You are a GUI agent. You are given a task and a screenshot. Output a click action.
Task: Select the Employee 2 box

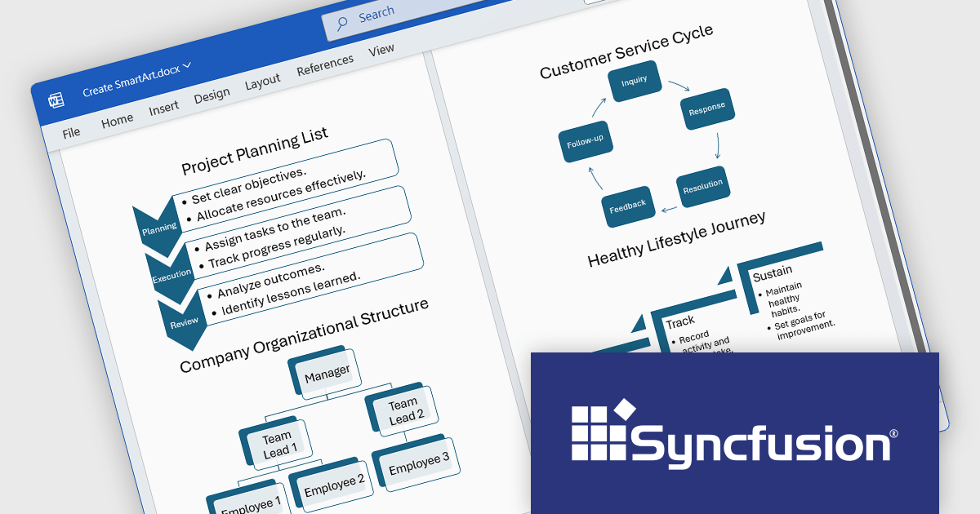click(331, 486)
